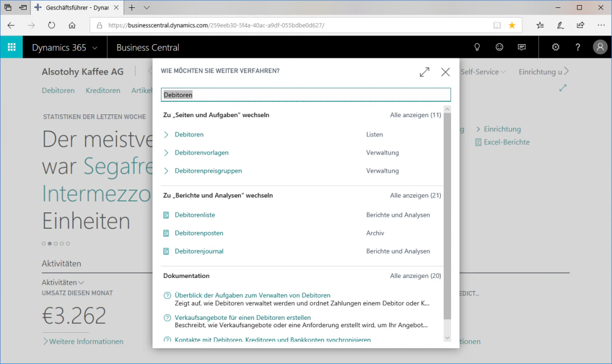The width and height of the screenshot is (612, 364).
Task: Click the add notes pen icon
Action: [560, 25]
